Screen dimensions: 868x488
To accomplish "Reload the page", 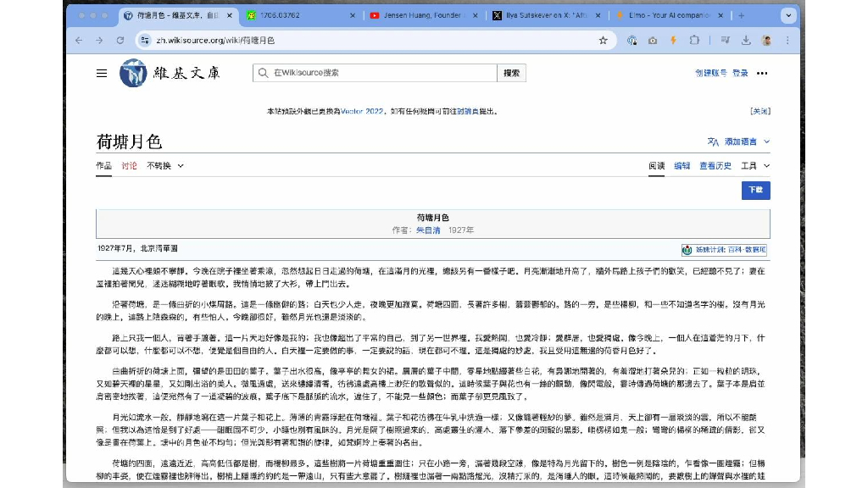I will coord(122,40).
